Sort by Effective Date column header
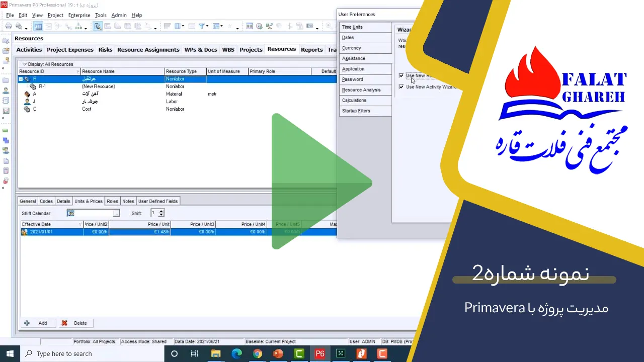This screenshot has height=362, width=644. pyautogui.click(x=51, y=224)
